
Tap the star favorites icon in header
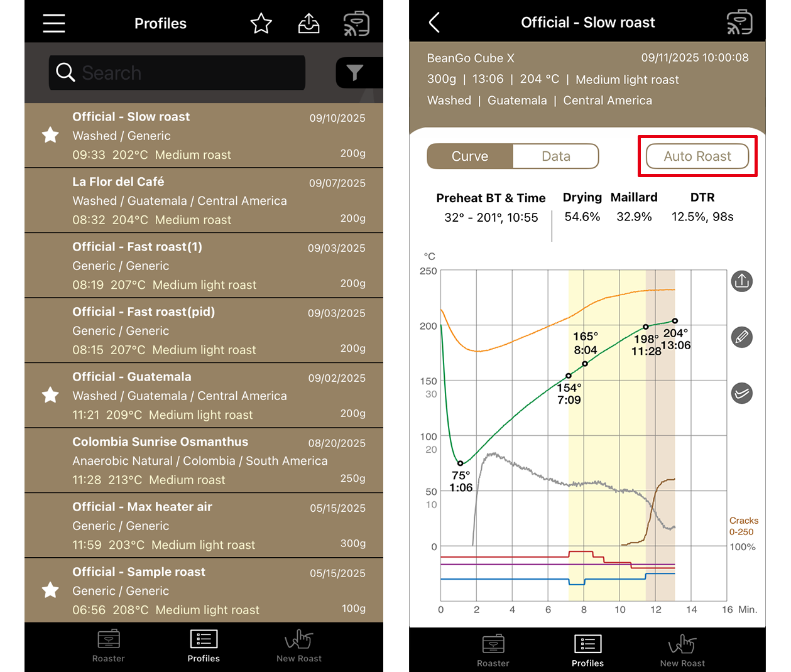pyautogui.click(x=261, y=24)
